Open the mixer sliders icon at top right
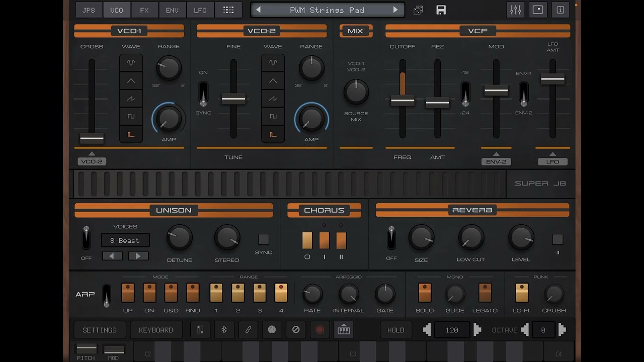 516,10
